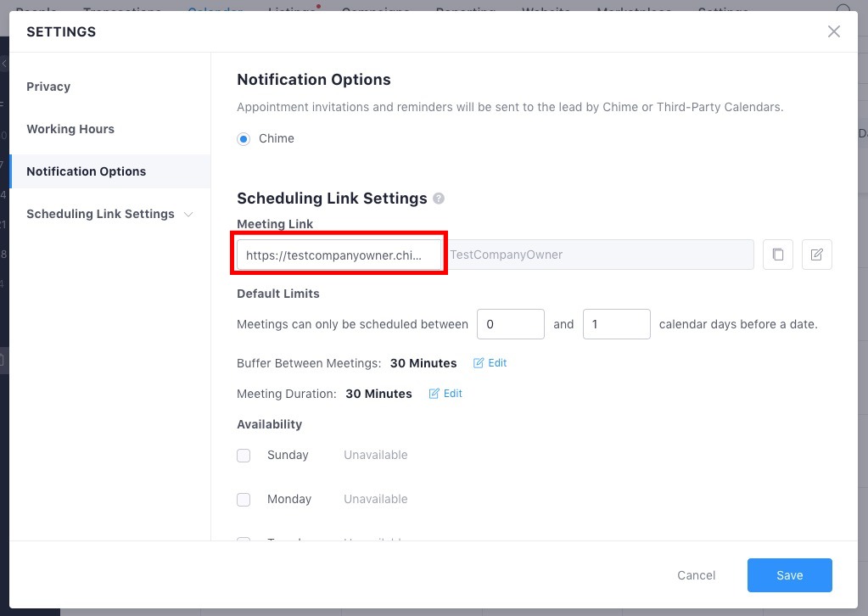Open Scheduling Link Settings help tooltip
The height and width of the screenshot is (616, 868).
click(439, 199)
